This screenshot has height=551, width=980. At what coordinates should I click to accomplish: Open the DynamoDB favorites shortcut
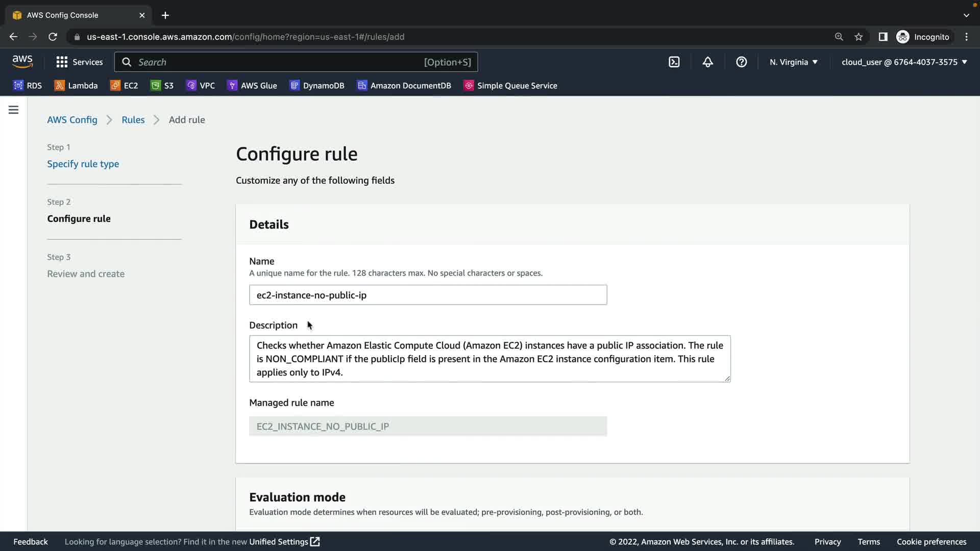[x=317, y=86]
